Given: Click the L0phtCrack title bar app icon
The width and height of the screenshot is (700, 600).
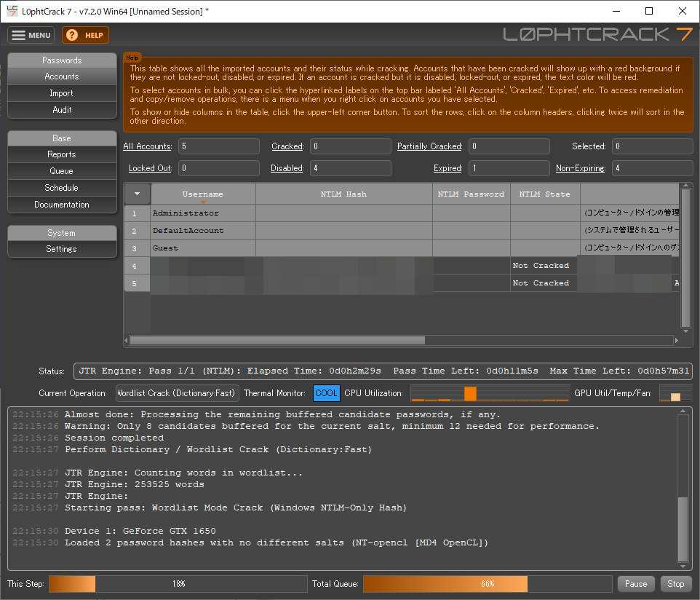Looking at the screenshot, I should pyautogui.click(x=12, y=11).
